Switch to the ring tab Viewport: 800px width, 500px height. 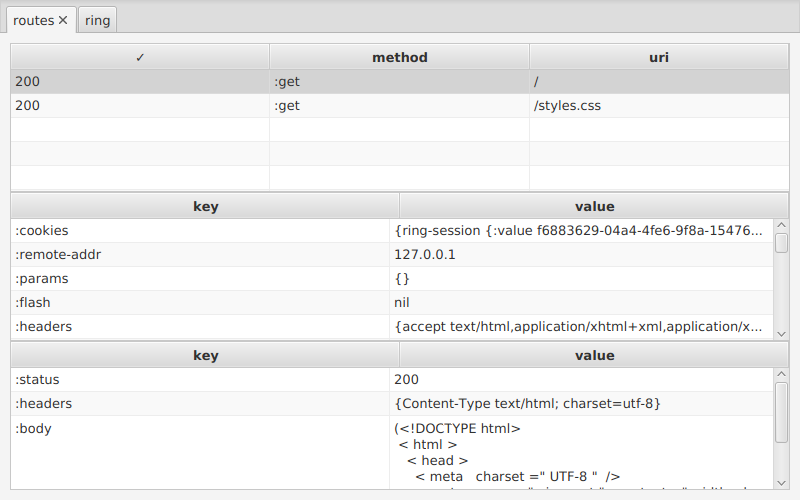click(x=97, y=20)
